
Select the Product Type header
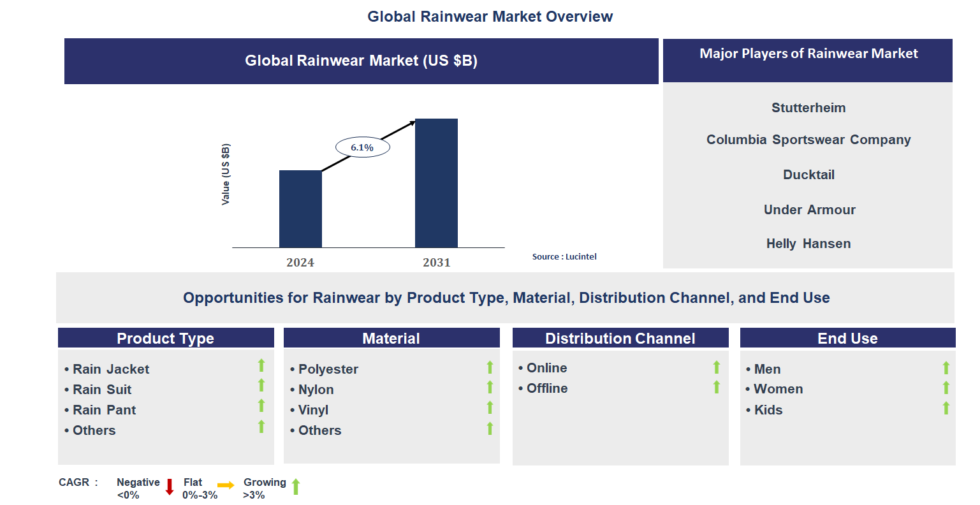pyautogui.click(x=165, y=338)
